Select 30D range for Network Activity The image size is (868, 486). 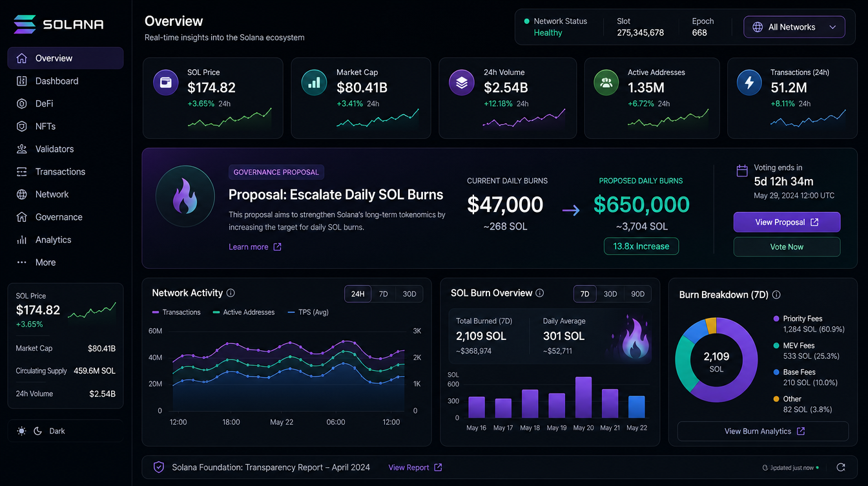coord(409,294)
